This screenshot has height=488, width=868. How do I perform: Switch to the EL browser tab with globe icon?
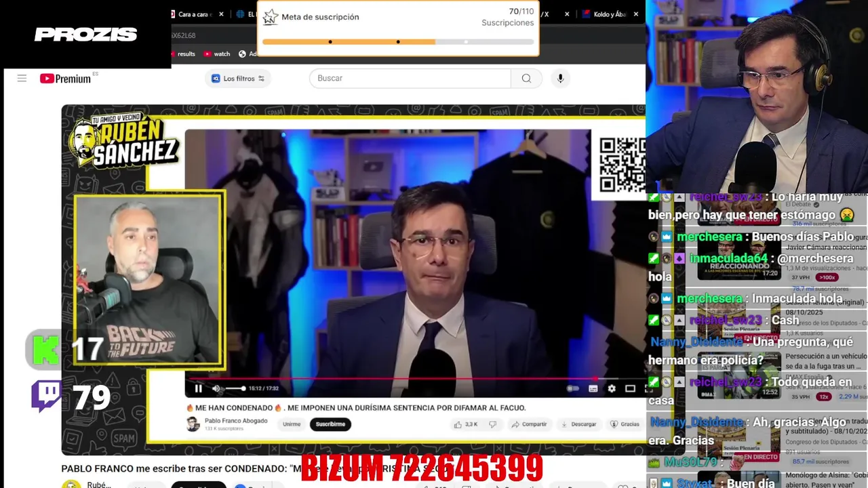tap(245, 14)
